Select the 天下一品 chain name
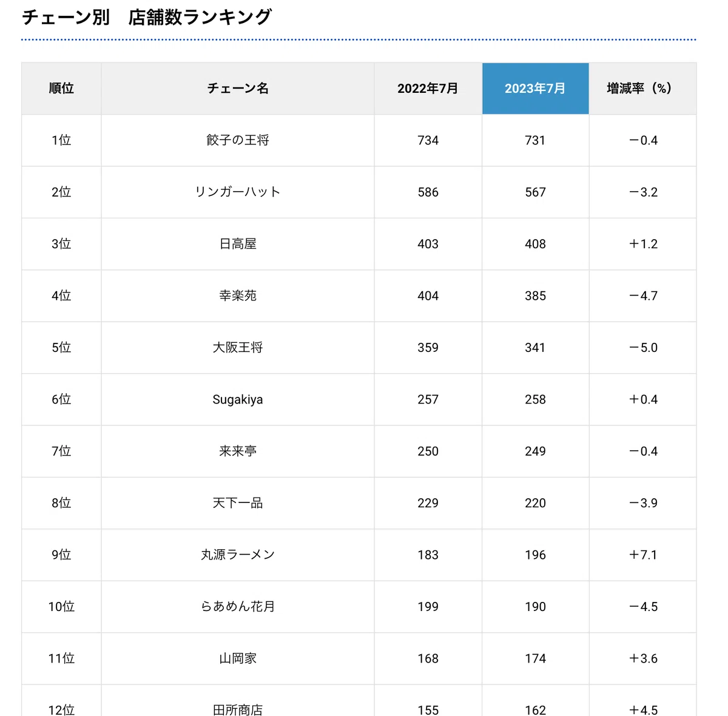The width and height of the screenshot is (728, 716). tap(238, 503)
